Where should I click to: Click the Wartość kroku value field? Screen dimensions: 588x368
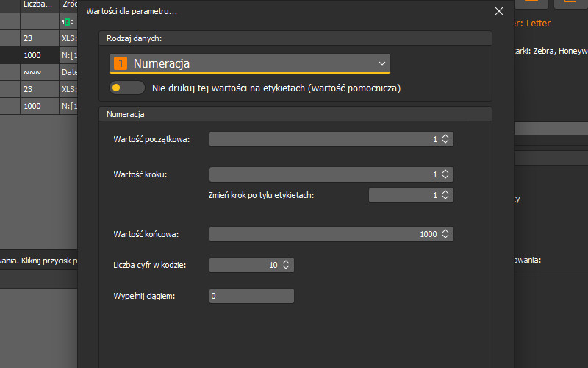click(x=323, y=174)
